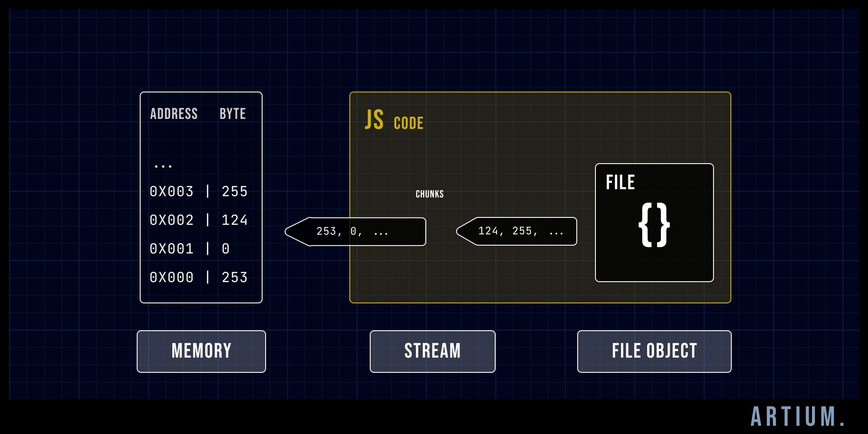Click address "0X002" in the memory table

coord(171,220)
